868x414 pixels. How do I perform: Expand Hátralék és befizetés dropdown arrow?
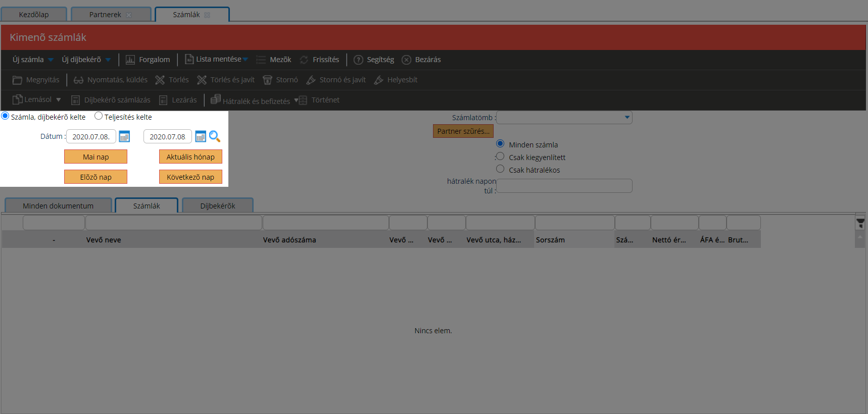[296, 100]
